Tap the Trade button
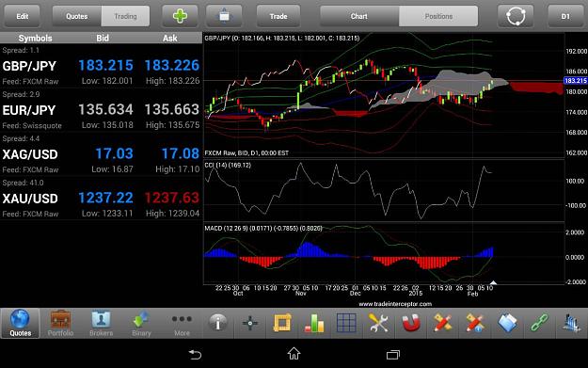Image resolution: width=588 pixels, height=368 pixels. [278, 16]
